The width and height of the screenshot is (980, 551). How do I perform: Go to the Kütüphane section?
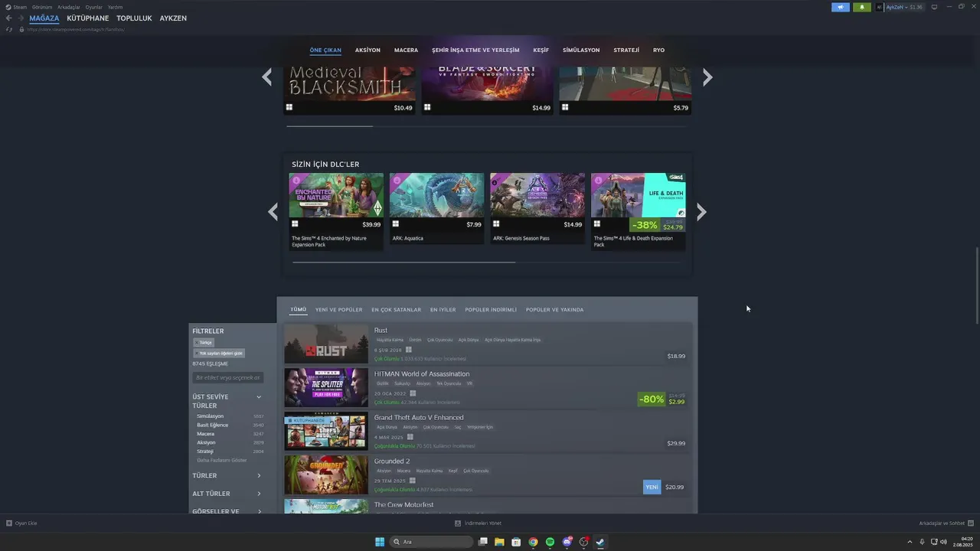[x=88, y=18]
